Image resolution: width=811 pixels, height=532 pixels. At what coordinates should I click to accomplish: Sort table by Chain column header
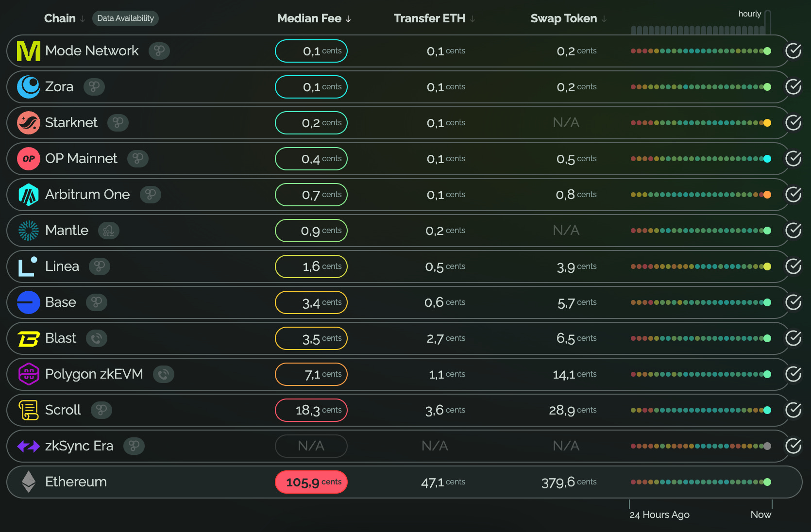pyautogui.click(x=65, y=18)
